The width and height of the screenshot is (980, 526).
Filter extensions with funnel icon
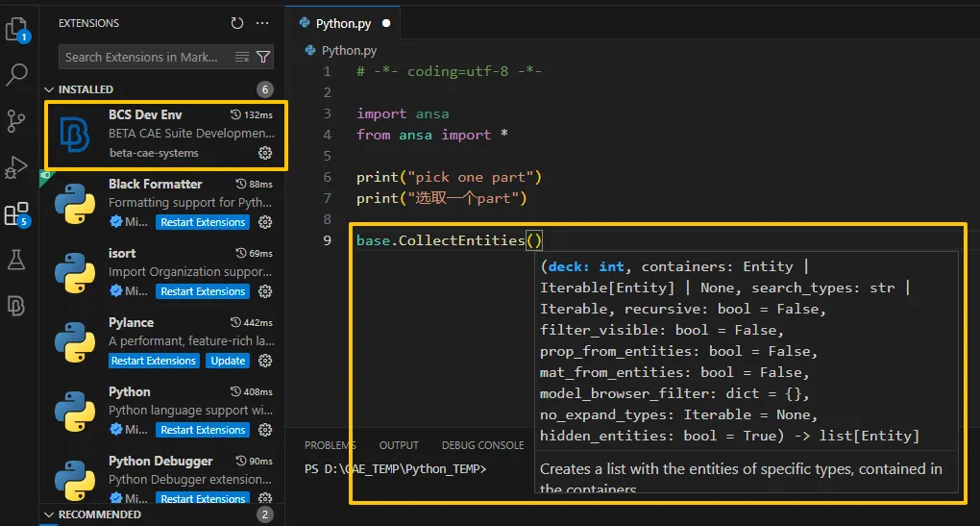(x=264, y=57)
